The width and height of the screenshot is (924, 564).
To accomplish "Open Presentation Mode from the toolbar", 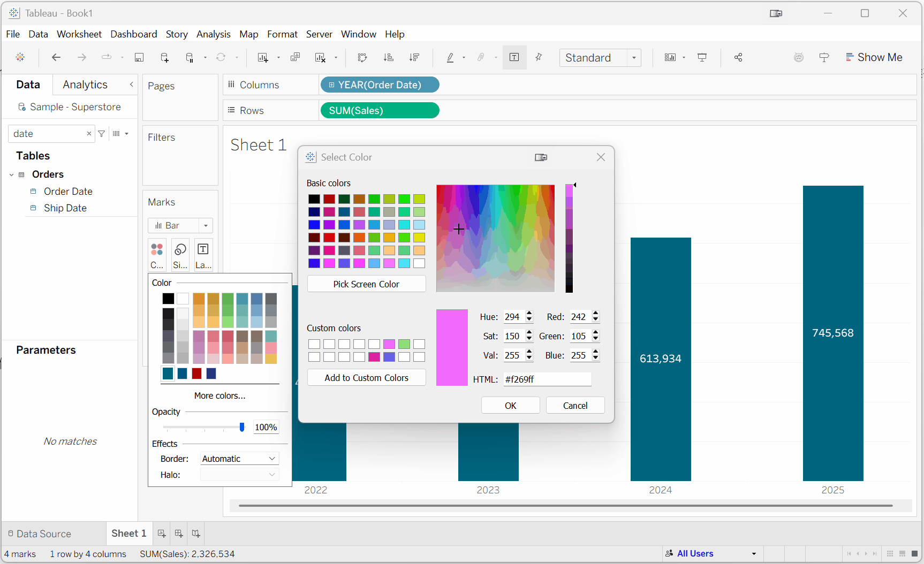I will point(702,57).
